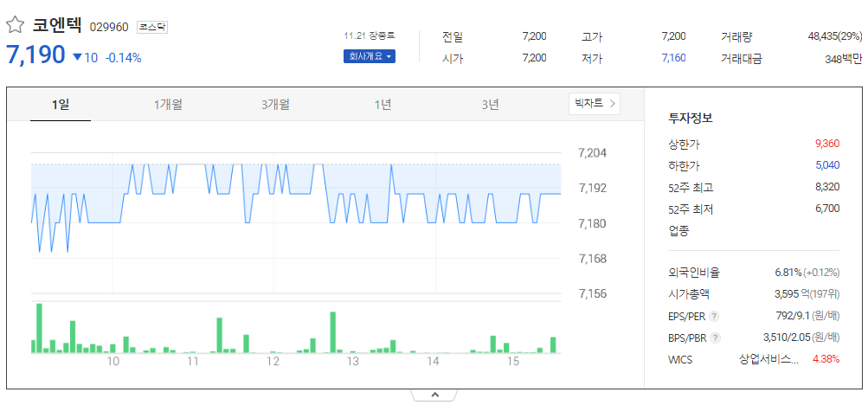
Task: Click the 시가총액 label
Action: (690, 294)
